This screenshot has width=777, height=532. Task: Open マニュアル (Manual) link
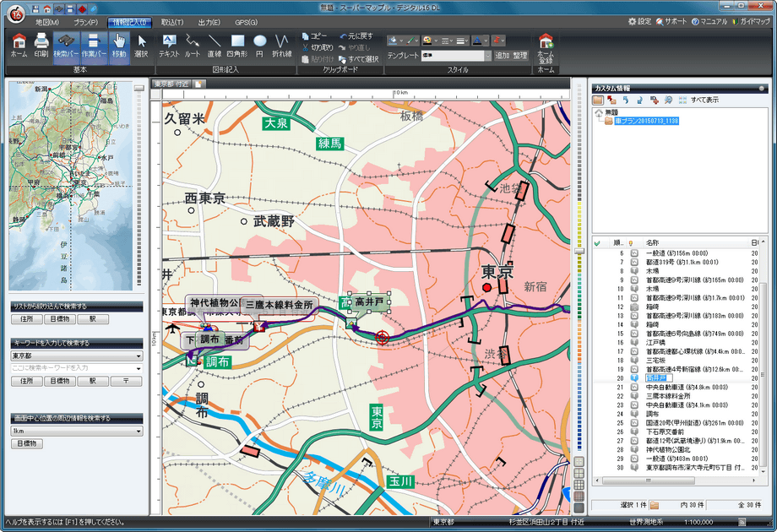[x=709, y=21]
